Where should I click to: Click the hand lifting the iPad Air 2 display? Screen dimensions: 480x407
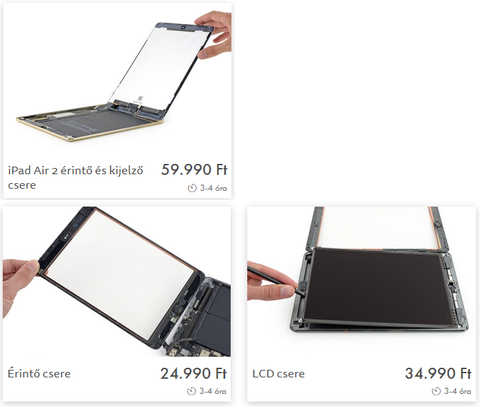(x=214, y=34)
